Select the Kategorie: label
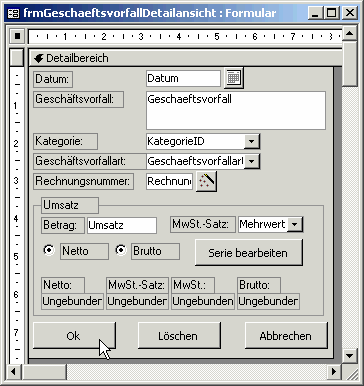 pyautogui.click(x=65, y=141)
